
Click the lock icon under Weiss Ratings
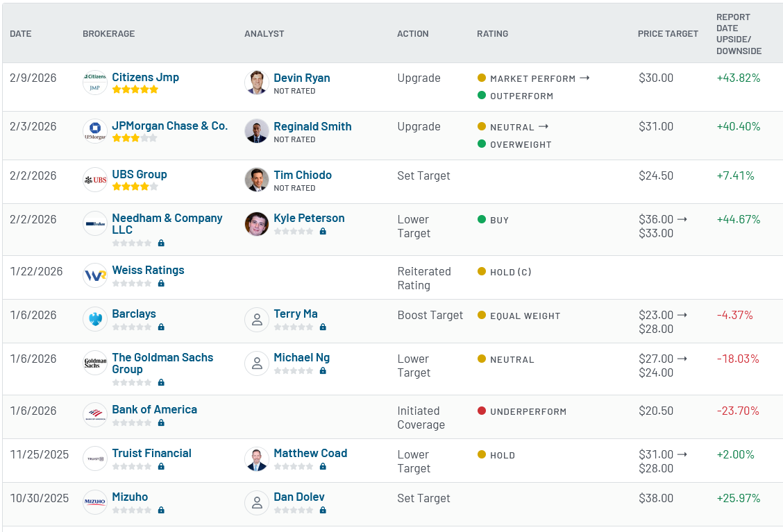coord(161,283)
